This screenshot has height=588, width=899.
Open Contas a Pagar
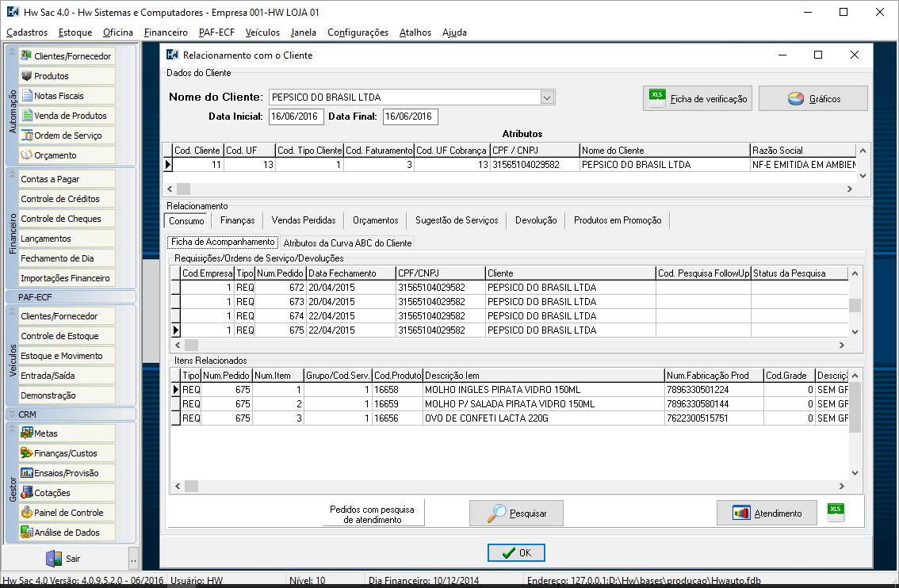click(67, 179)
